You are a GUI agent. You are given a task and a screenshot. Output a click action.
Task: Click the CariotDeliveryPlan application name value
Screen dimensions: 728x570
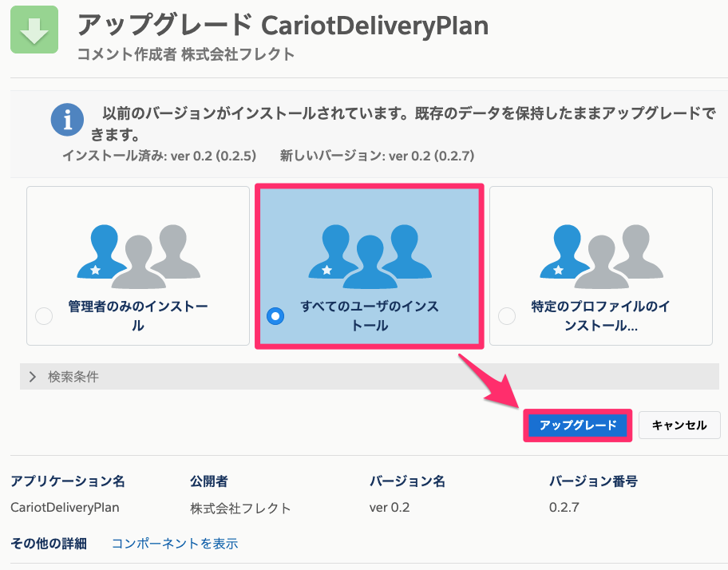point(65,508)
